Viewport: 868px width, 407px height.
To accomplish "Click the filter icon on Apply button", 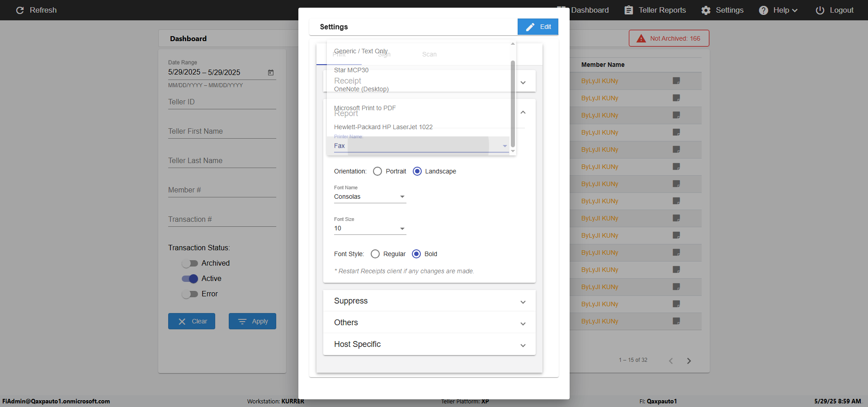I will tap(242, 322).
